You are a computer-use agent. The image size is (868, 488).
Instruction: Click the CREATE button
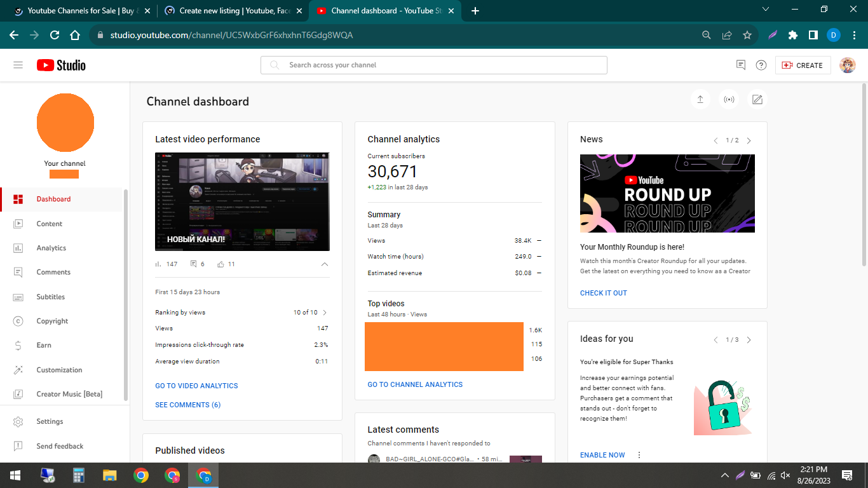[x=803, y=65]
